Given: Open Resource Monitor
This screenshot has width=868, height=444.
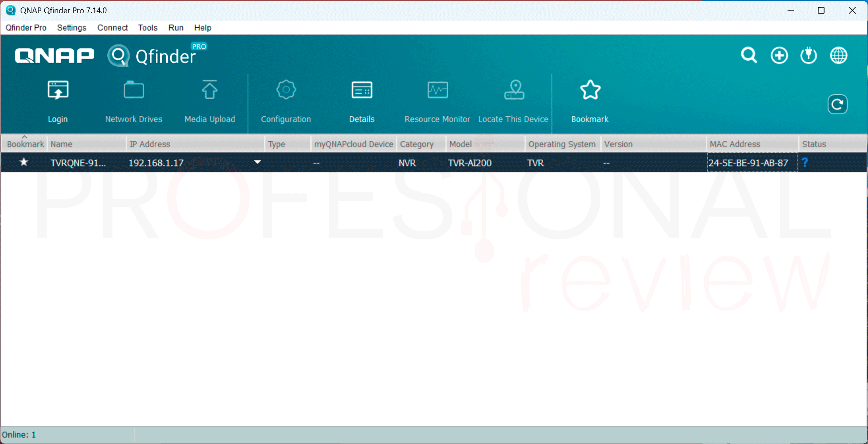Looking at the screenshot, I should point(437,101).
